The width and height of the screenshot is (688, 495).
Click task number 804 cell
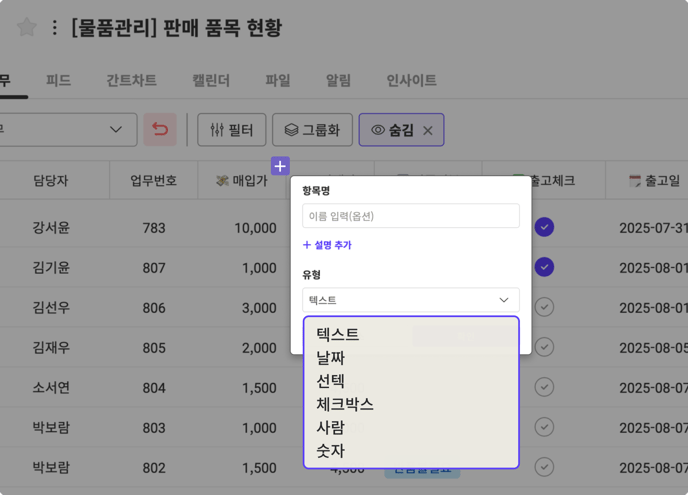[154, 388]
